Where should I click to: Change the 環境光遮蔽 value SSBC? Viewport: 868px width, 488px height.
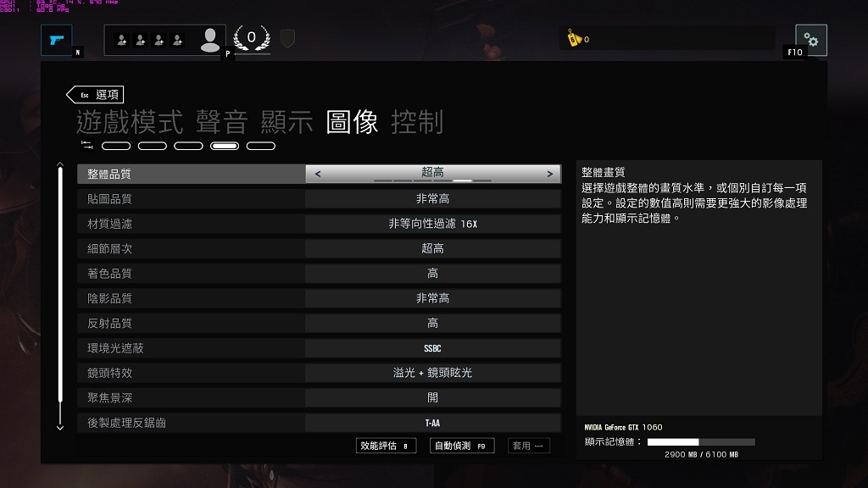(433, 348)
